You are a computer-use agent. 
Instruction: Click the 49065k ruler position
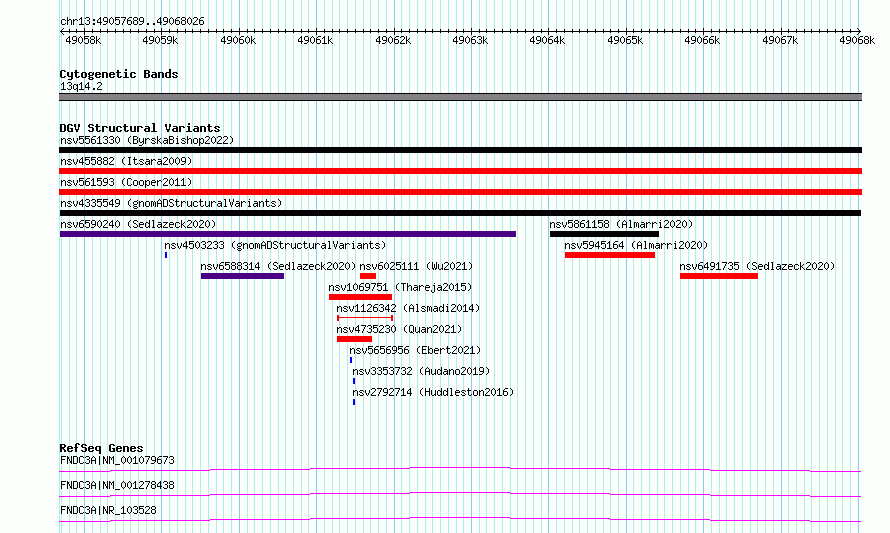point(625,40)
